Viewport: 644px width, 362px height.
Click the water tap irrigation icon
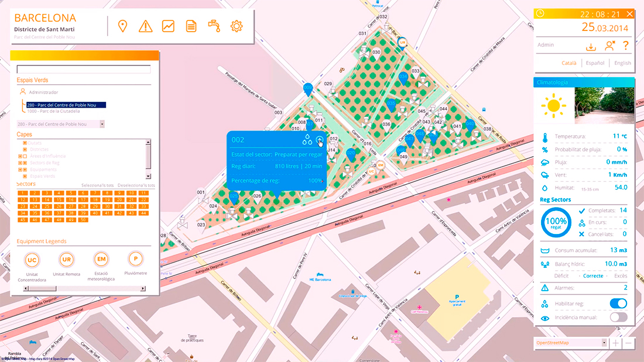click(214, 26)
